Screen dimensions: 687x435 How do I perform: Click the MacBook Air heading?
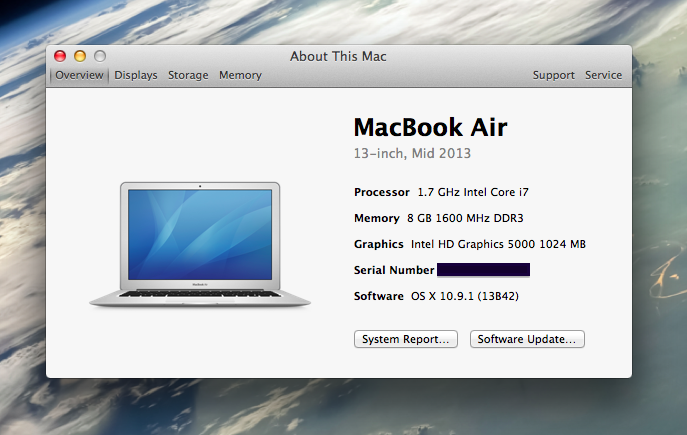[430, 127]
